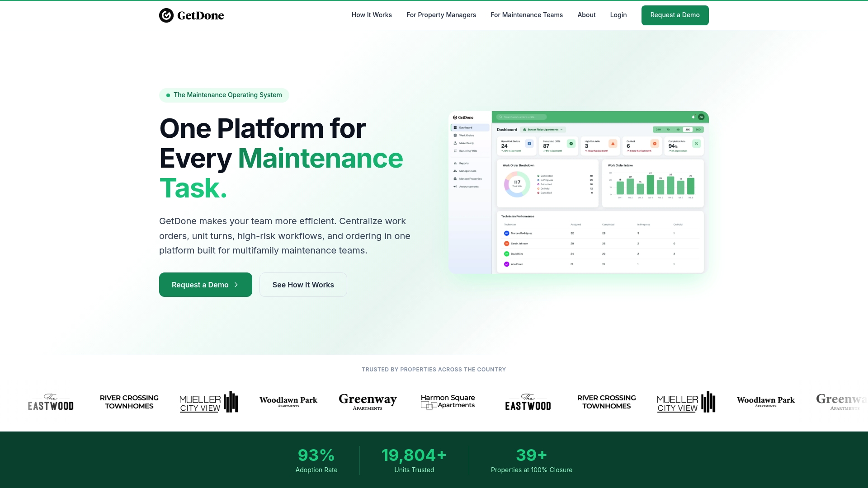
Task: Click the fully visible Greenway Apartments logo
Action: [368, 402]
